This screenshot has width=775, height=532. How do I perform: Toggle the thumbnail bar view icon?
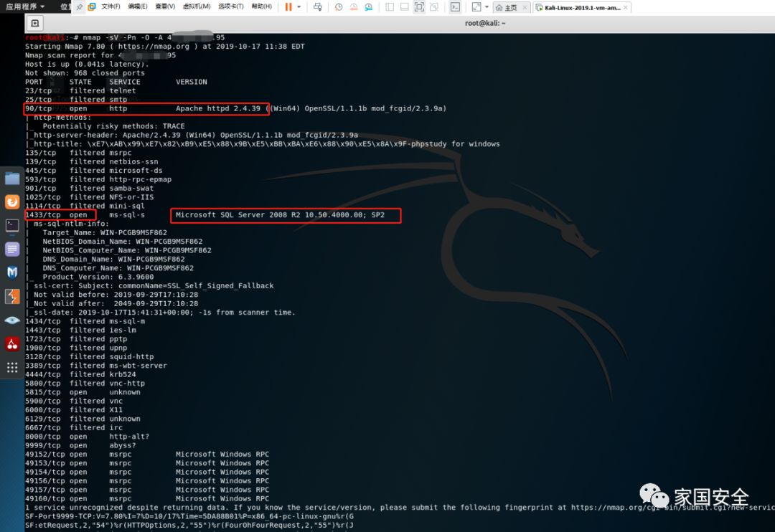(x=404, y=7)
